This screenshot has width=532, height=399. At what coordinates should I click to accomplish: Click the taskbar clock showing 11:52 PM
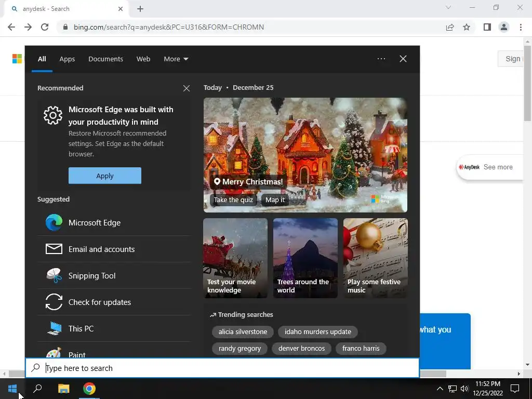click(487, 389)
